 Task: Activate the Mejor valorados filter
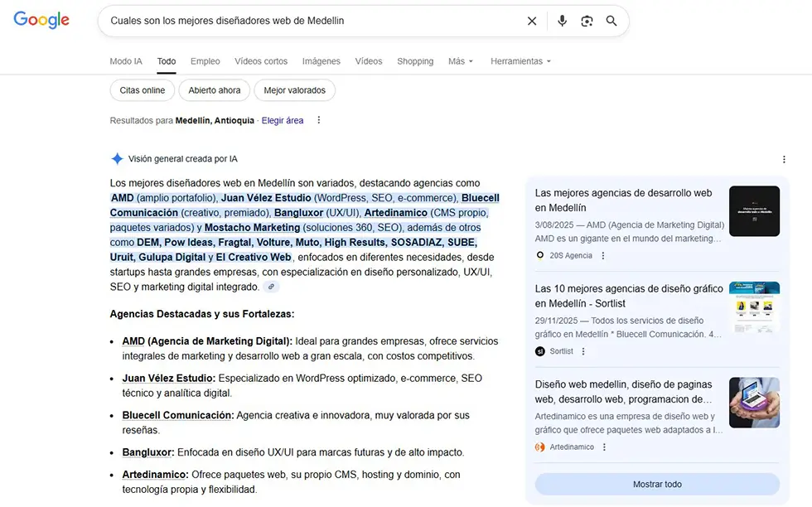(297, 90)
